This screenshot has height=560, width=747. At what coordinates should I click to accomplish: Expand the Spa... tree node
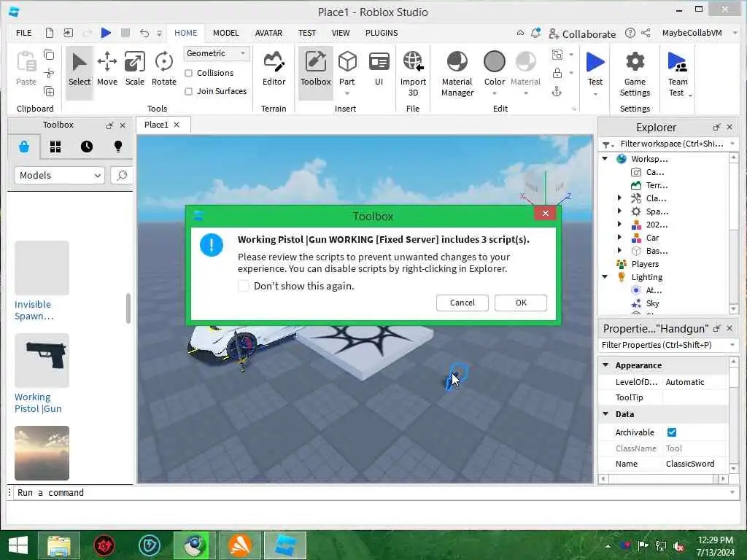tap(619, 211)
